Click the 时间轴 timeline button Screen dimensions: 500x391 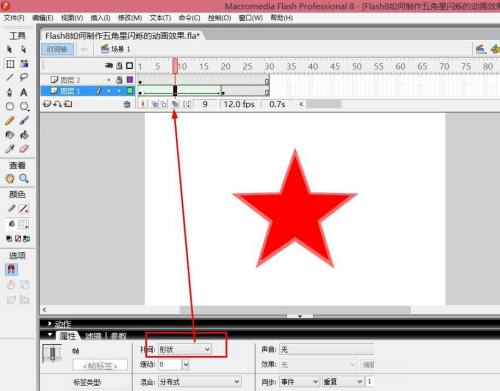[57, 49]
